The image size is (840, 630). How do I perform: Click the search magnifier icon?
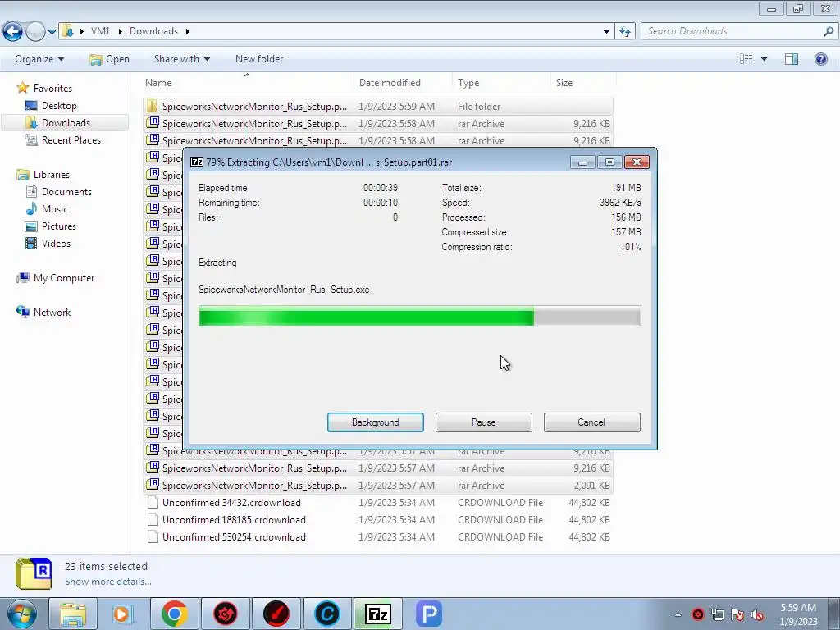tap(829, 31)
